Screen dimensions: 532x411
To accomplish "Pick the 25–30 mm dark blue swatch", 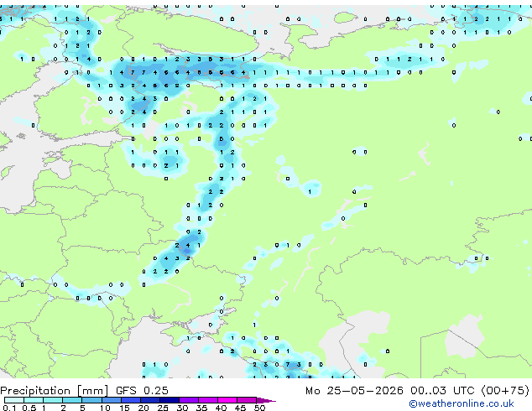I will tap(169, 400).
